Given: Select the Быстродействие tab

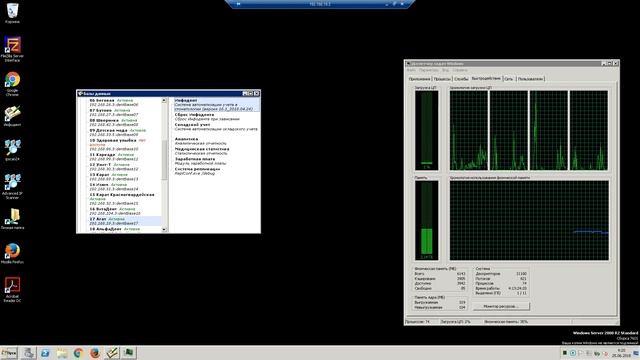Looking at the screenshot, I should click(486, 78).
